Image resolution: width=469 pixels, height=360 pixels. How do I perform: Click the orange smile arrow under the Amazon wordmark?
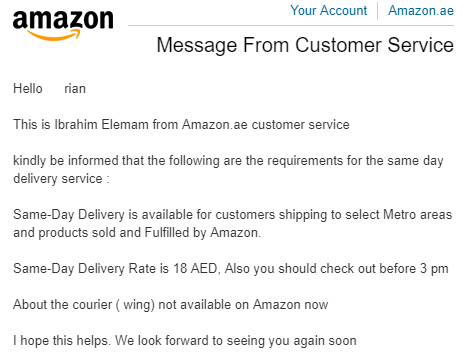click(x=53, y=35)
